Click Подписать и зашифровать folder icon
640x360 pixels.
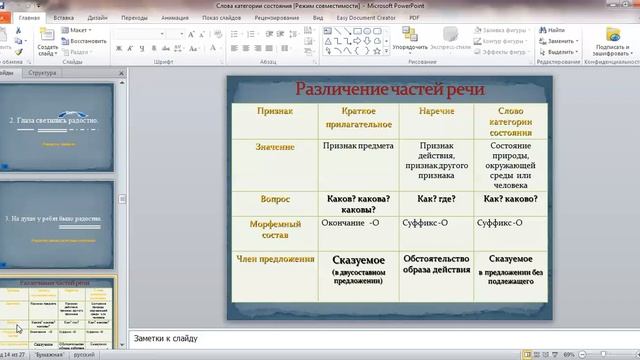(613, 34)
